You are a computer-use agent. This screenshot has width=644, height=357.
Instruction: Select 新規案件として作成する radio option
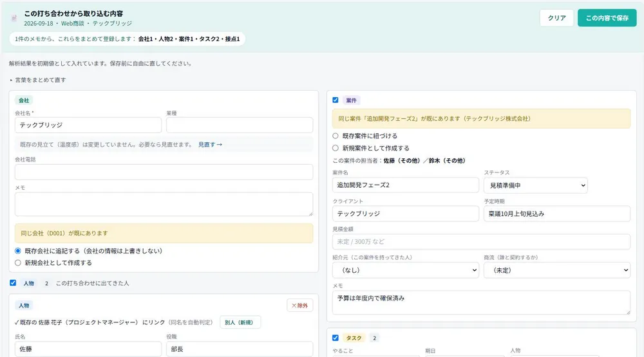[x=336, y=148]
